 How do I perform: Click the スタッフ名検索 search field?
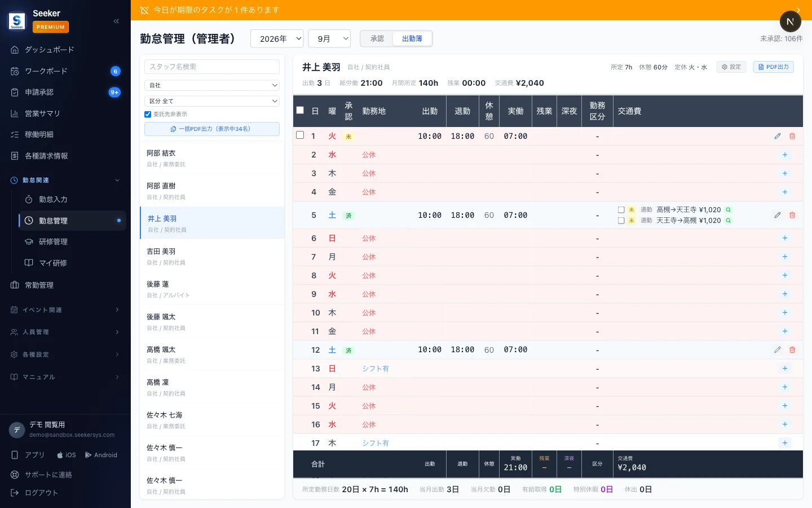tap(212, 67)
